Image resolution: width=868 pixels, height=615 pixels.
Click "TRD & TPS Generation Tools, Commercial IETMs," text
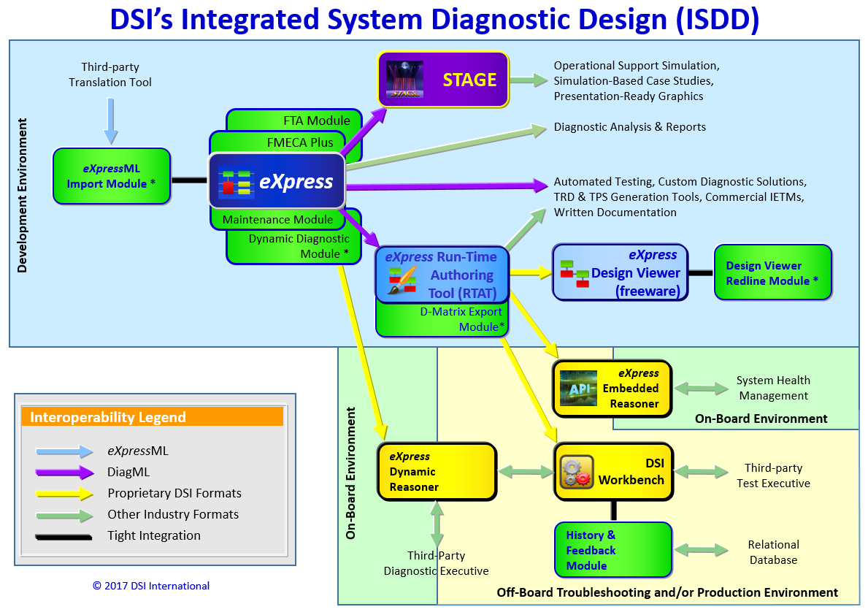[x=679, y=197]
